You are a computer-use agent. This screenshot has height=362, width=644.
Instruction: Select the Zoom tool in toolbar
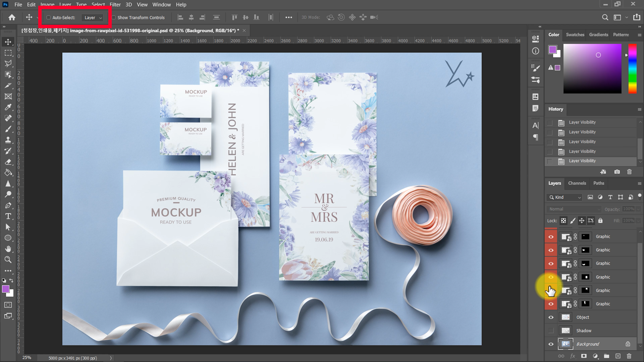tap(8, 260)
